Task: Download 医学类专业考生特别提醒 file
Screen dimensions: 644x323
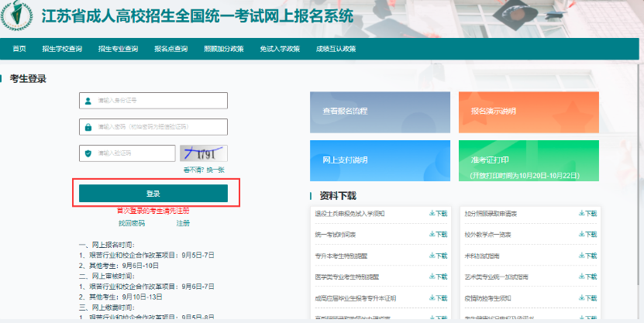Action: click(438, 277)
